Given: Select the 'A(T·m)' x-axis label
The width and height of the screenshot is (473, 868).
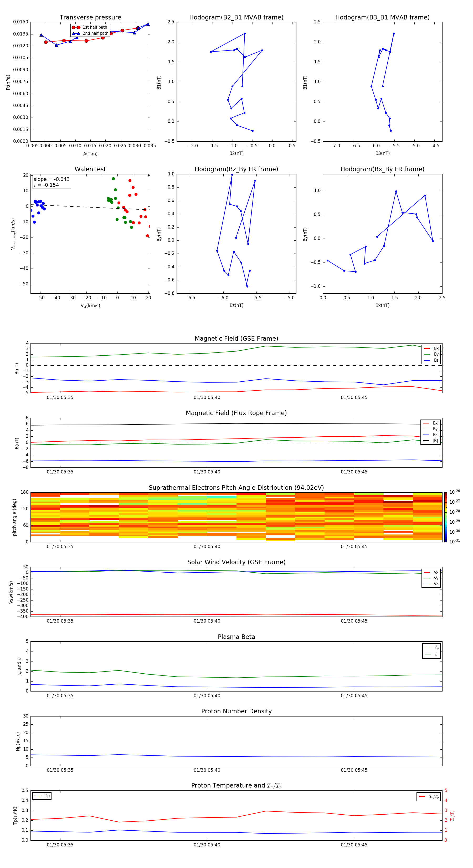Looking at the screenshot, I should tap(90, 154).
